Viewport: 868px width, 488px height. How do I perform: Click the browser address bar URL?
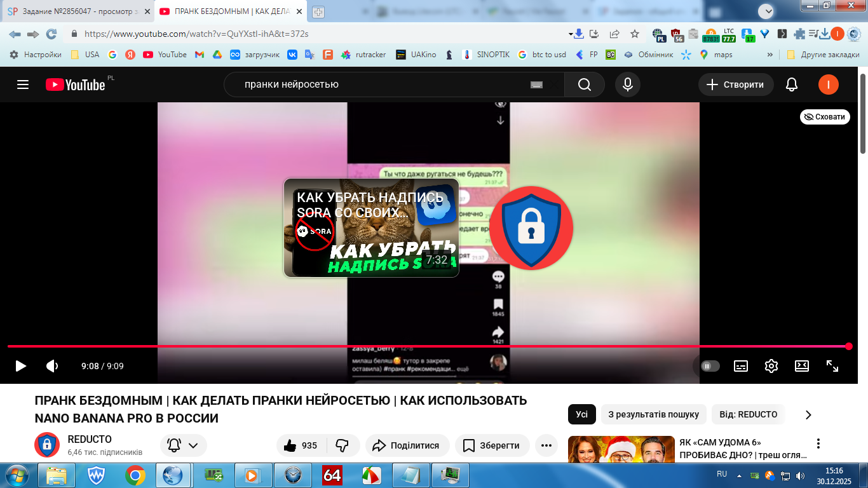click(196, 34)
